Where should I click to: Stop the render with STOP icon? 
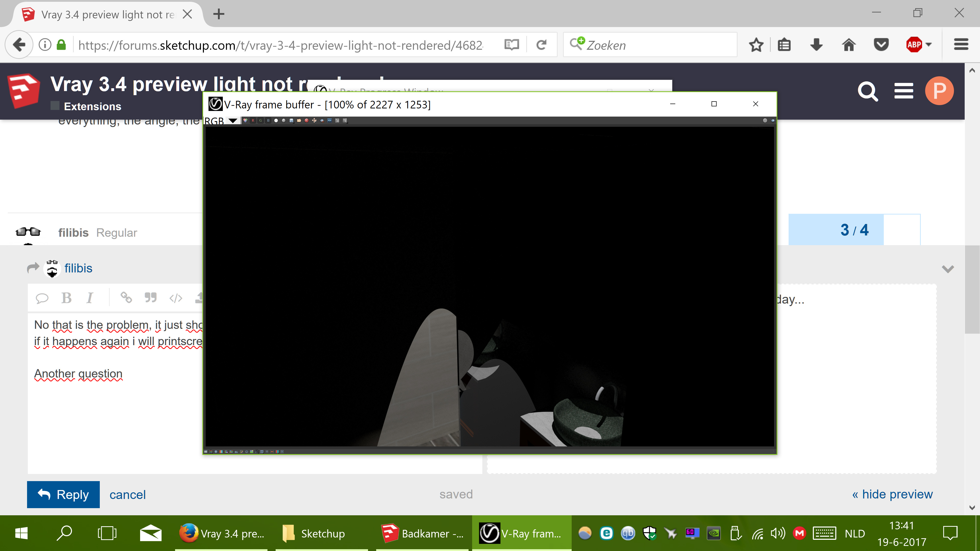tap(765, 121)
